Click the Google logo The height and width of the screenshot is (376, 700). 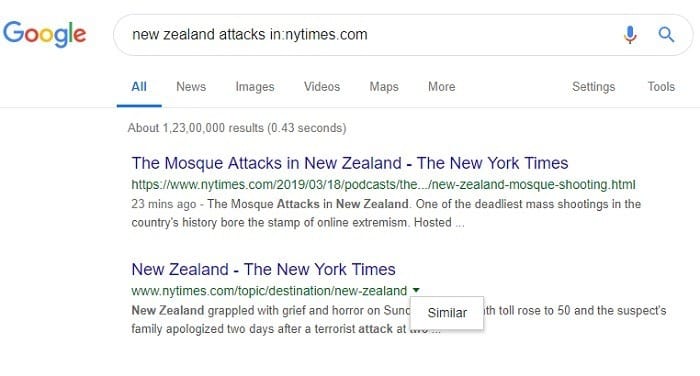tap(44, 34)
